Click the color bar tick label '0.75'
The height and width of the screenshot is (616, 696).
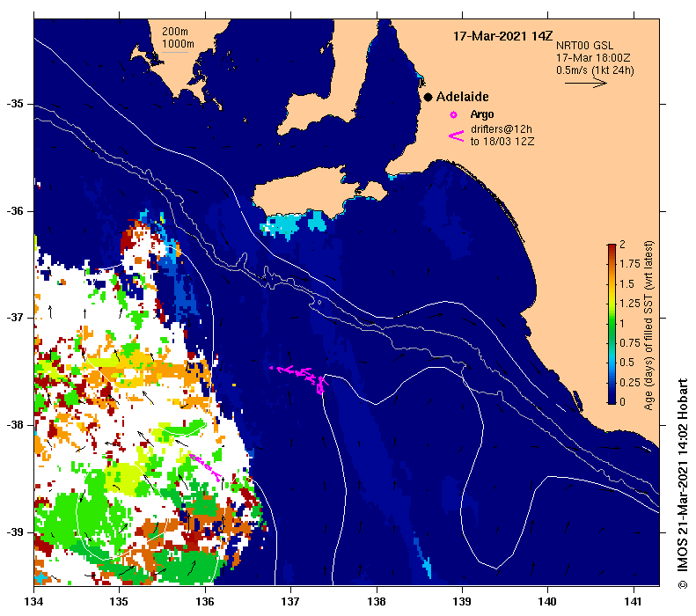pyautogui.click(x=630, y=342)
